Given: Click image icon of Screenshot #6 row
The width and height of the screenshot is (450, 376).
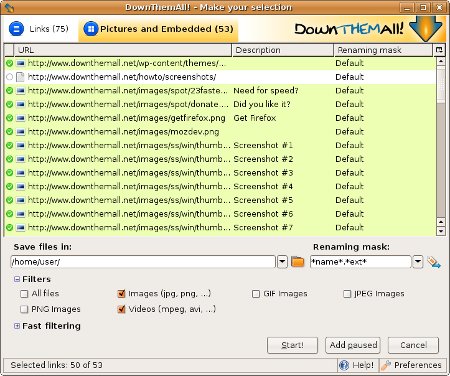Looking at the screenshot, I should click(x=21, y=214).
